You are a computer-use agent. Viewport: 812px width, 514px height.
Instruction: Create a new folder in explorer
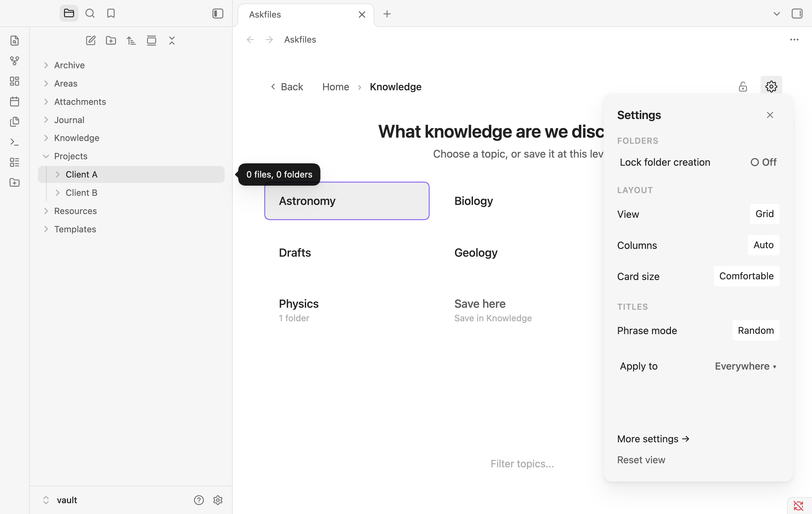(111, 41)
